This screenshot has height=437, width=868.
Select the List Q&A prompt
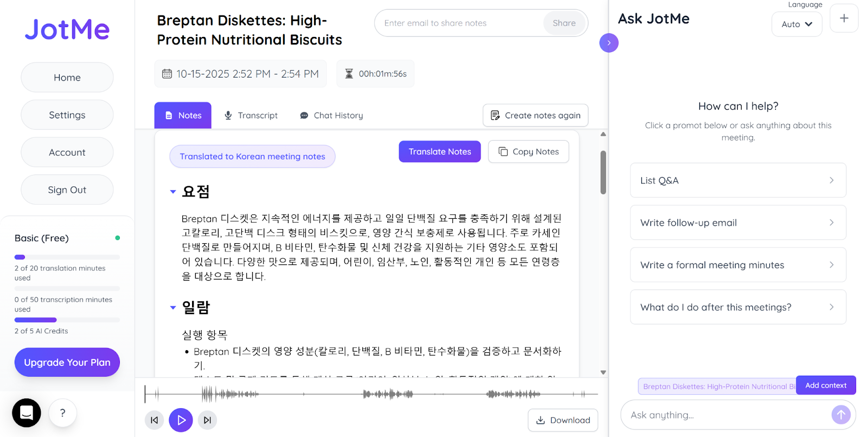pyautogui.click(x=738, y=180)
